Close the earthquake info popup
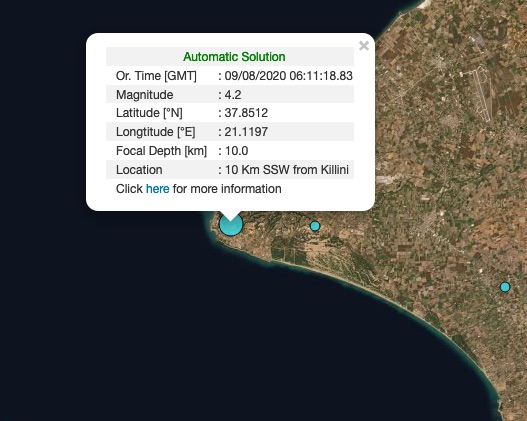The width and height of the screenshot is (527, 421). pos(364,45)
